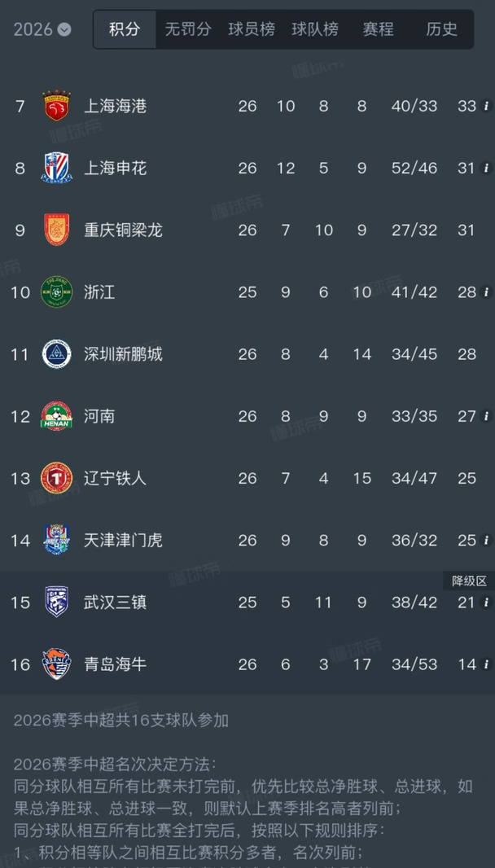Select the 球队榜 tab
The height and width of the screenshot is (868, 495).
click(314, 29)
